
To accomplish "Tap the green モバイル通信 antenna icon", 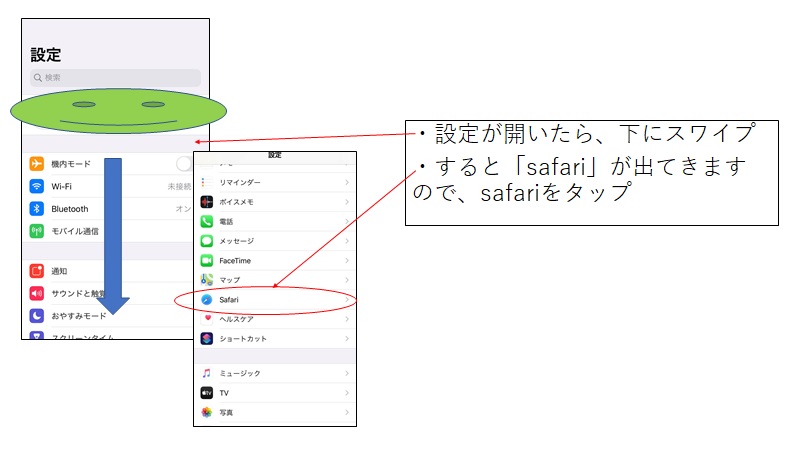I will pos(37,231).
